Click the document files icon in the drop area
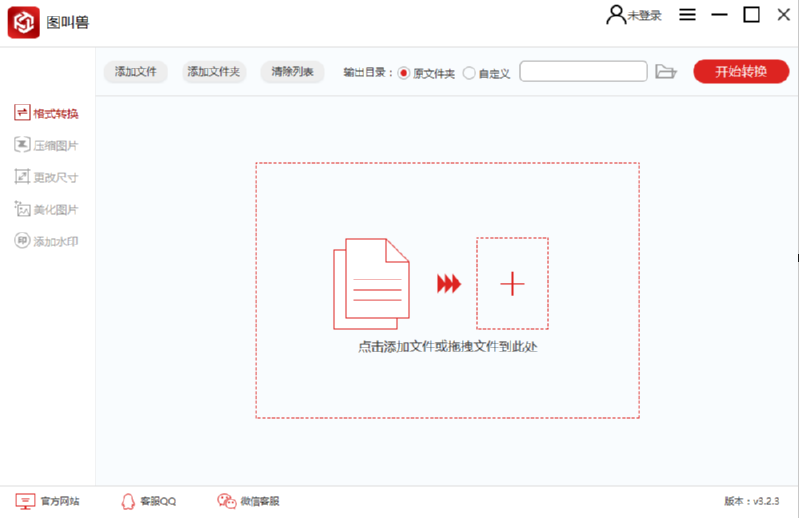 click(x=371, y=284)
